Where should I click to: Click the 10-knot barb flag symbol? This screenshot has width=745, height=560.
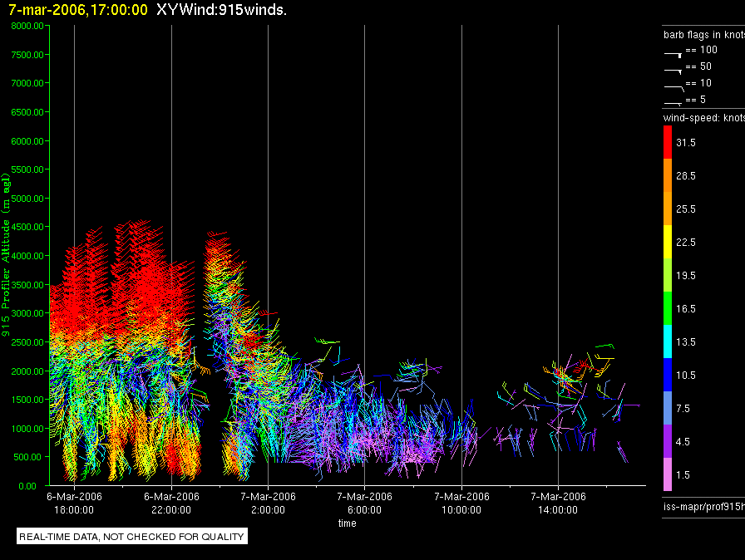point(673,88)
